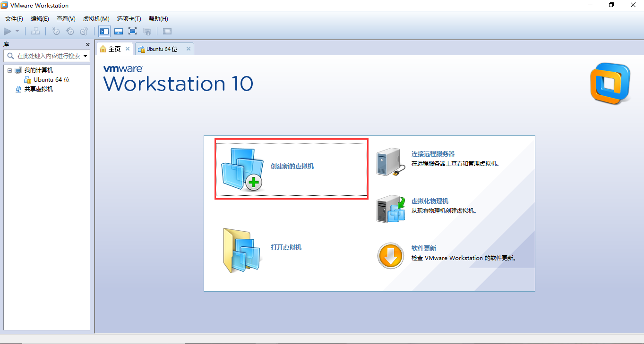The height and width of the screenshot is (344, 644).
Task: Open the library search filter dropdown
Action: point(86,56)
